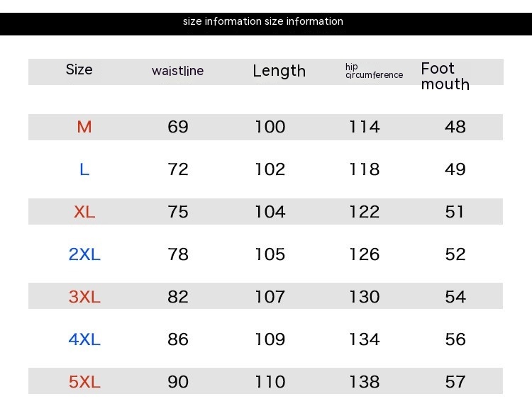Click length value 102 in L row
Viewport: 532px width, 406px height.
pos(270,169)
